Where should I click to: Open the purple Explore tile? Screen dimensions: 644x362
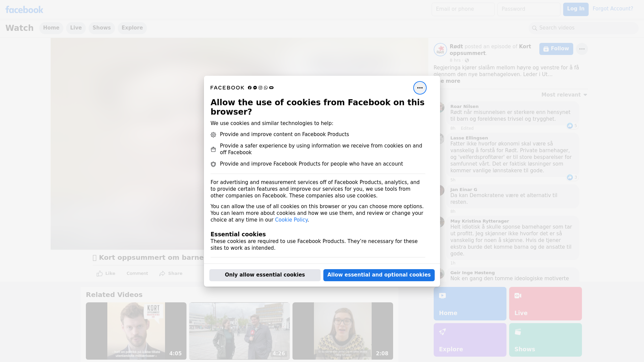[470, 340]
